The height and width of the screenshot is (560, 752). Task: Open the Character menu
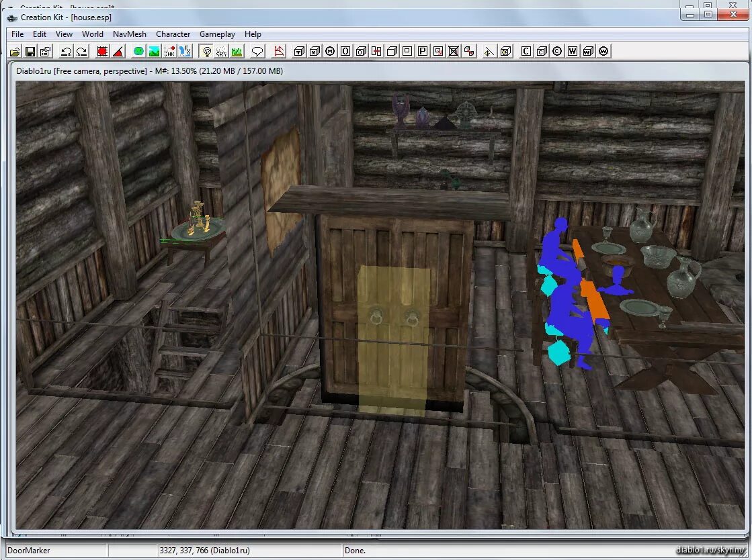click(173, 34)
